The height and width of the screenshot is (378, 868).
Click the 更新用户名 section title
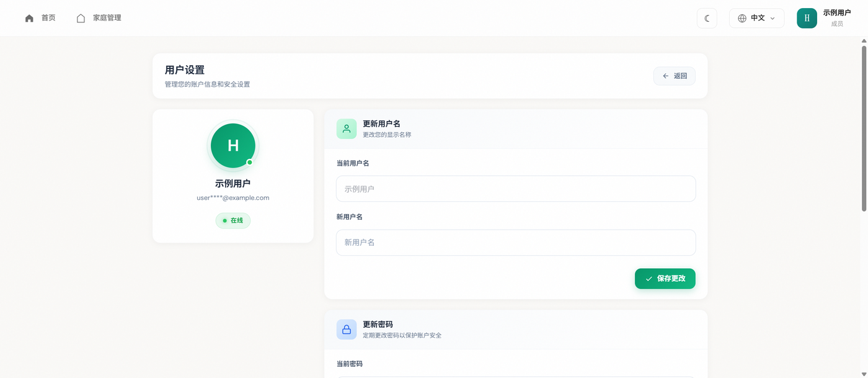point(381,124)
